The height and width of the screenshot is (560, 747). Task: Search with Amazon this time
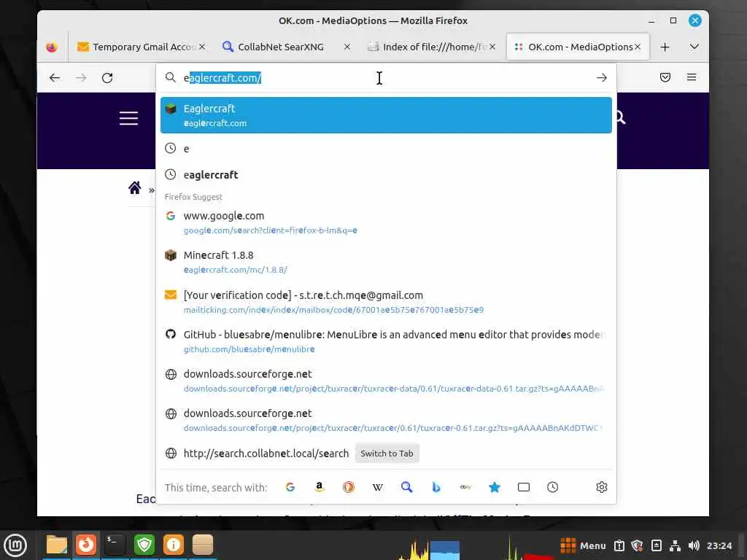coord(320,487)
